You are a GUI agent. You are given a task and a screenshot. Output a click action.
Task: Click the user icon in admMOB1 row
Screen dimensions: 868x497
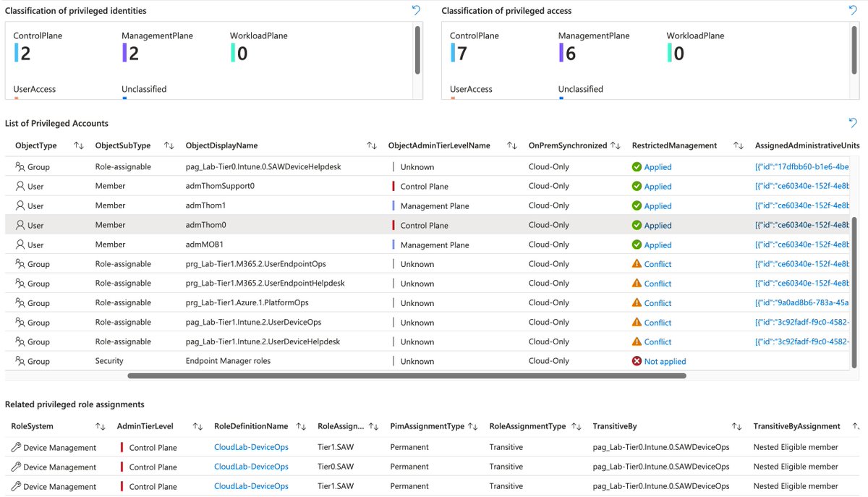(20, 245)
